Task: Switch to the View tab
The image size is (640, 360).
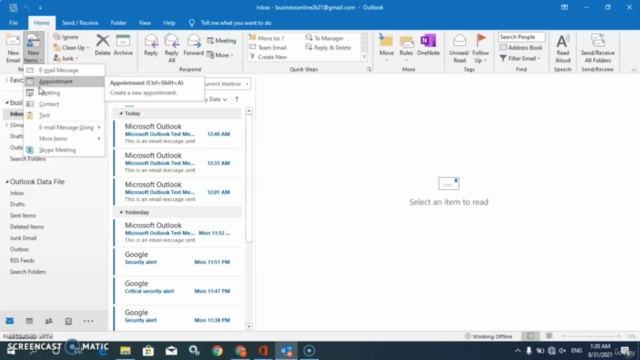Action: tap(144, 23)
